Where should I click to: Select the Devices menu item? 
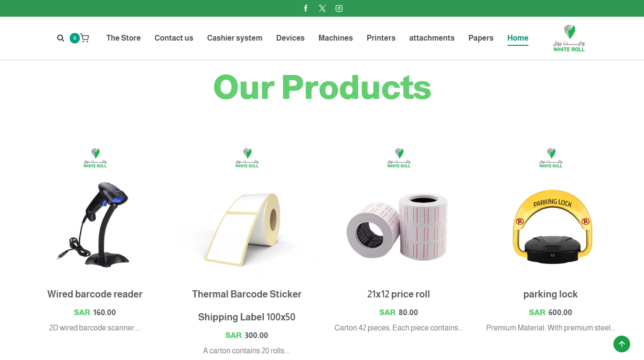click(290, 38)
